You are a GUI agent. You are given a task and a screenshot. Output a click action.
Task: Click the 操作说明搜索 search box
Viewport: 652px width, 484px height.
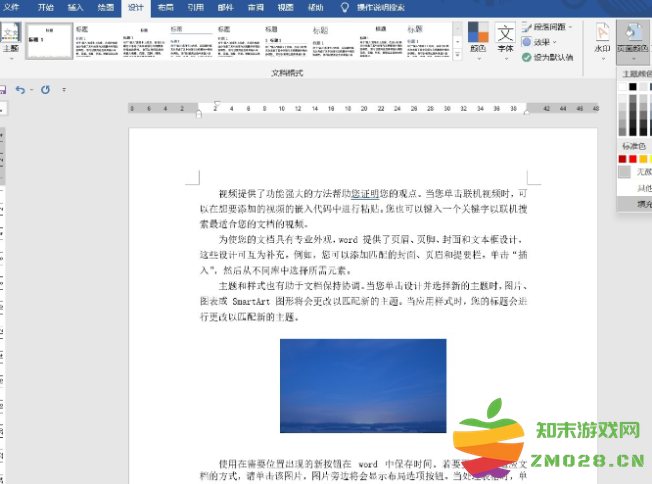pyautogui.click(x=380, y=7)
